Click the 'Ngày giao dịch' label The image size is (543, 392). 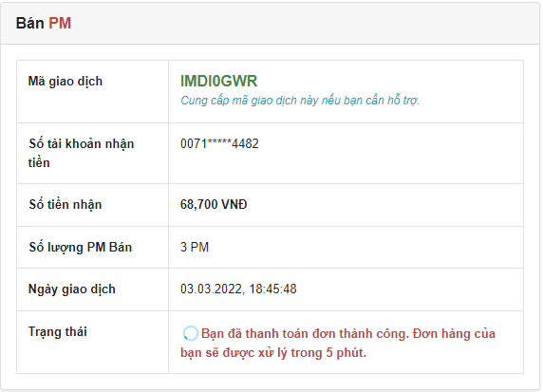tap(72, 289)
